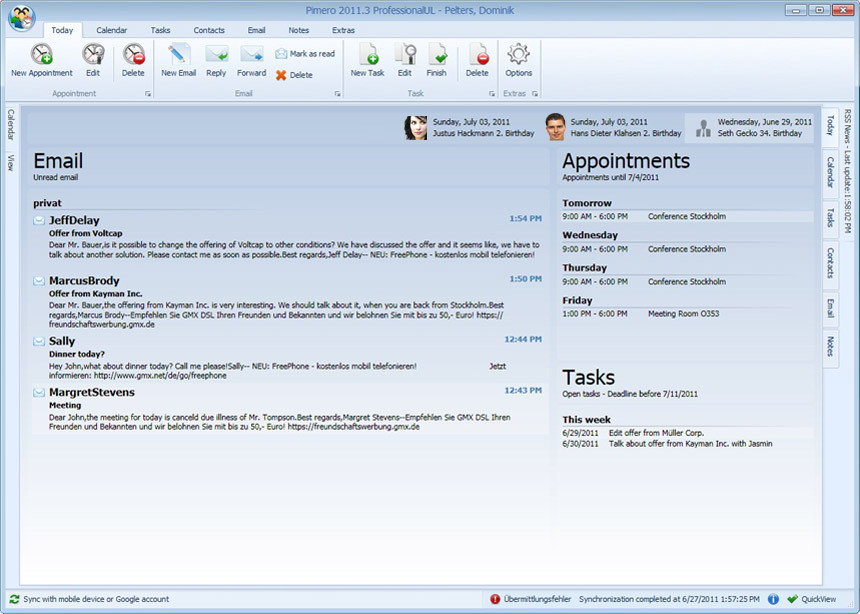
Task: Click the envelope icon beside MarcusBrody
Action: pos(39,281)
